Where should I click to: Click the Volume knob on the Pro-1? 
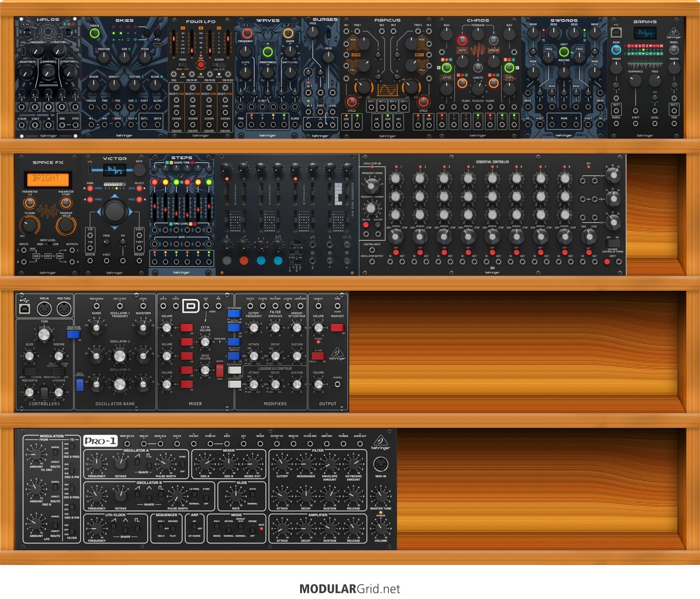pyautogui.click(x=381, y=528)
